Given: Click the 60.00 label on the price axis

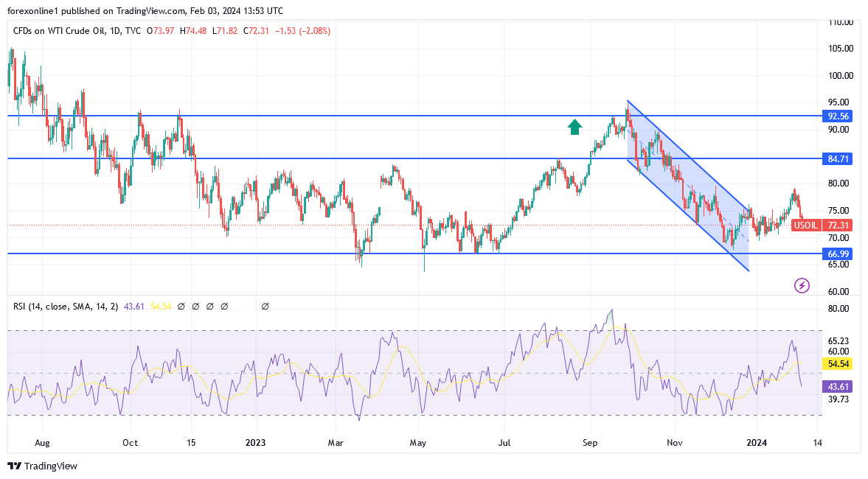Looking at the screenshot, I should click(x=838, y=292).
